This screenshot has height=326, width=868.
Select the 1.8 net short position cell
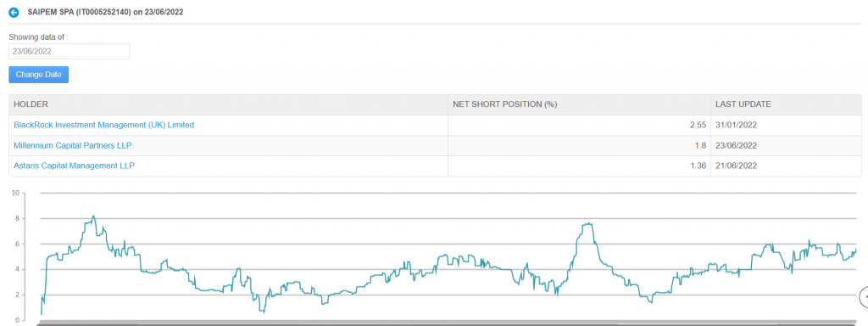pos(579,145)
